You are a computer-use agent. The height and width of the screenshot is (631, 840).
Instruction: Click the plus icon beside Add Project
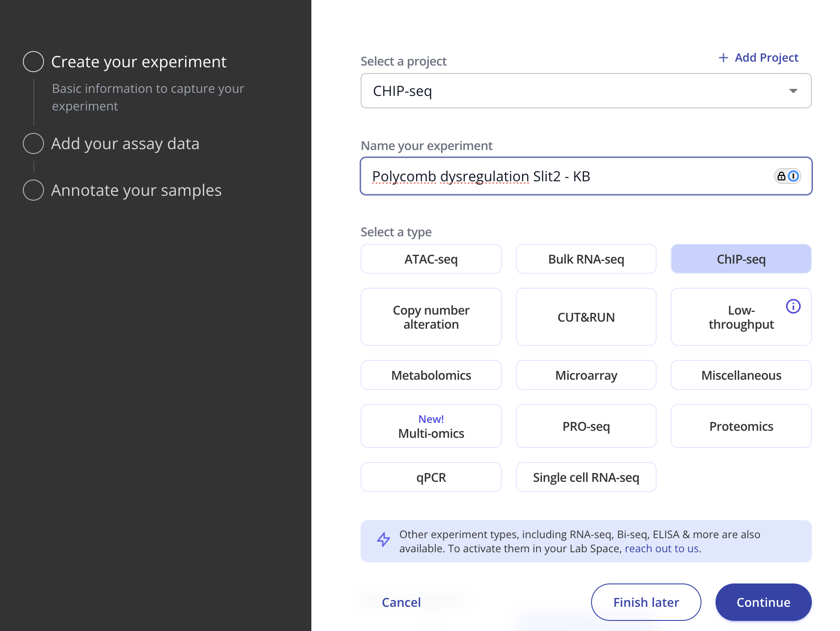pyautogui.click(x=723, y=58)
